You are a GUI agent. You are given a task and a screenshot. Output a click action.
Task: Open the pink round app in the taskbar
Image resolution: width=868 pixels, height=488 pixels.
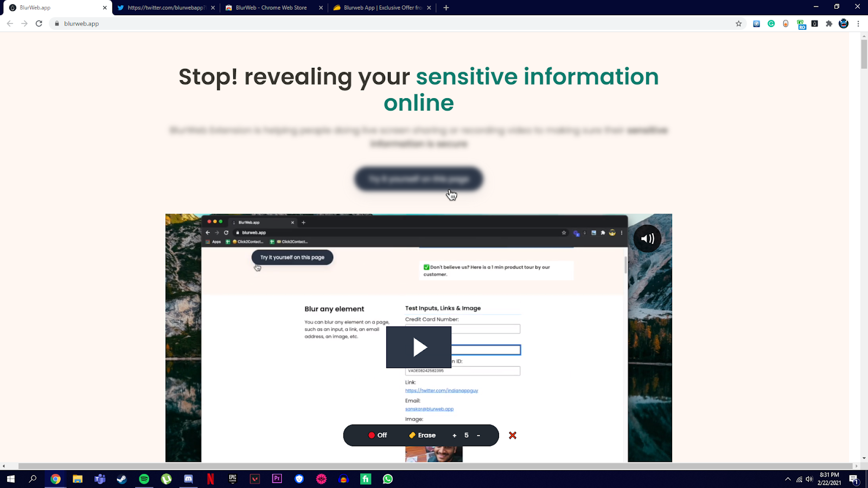pyautogui.click(x=322, y=479)
